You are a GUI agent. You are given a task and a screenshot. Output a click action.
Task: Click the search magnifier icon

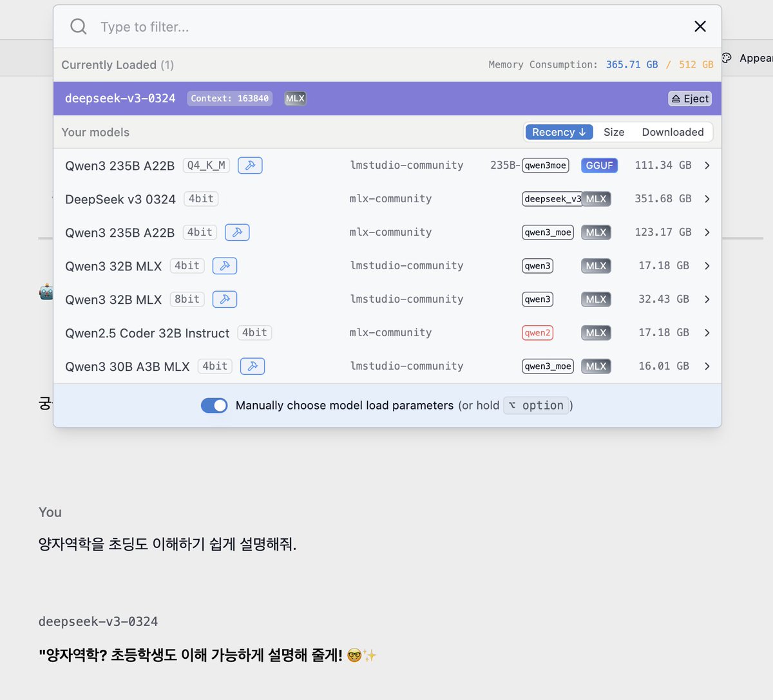[x=79, y=26]
